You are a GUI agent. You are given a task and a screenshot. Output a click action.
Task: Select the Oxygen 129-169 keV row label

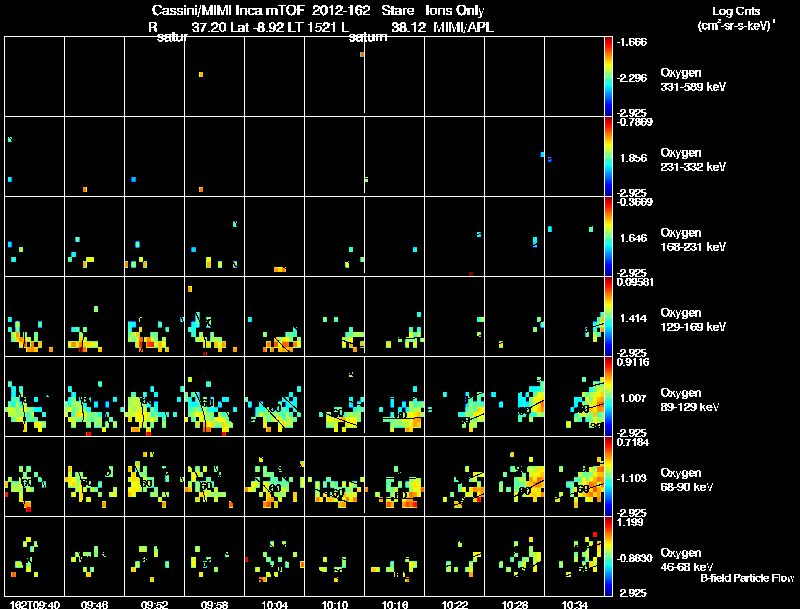[693, 320]
